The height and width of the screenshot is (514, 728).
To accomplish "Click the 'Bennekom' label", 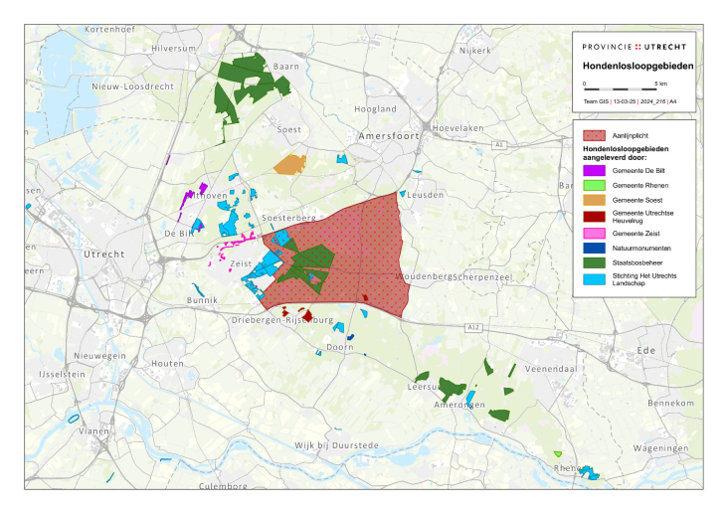I will tap(671, 403).
